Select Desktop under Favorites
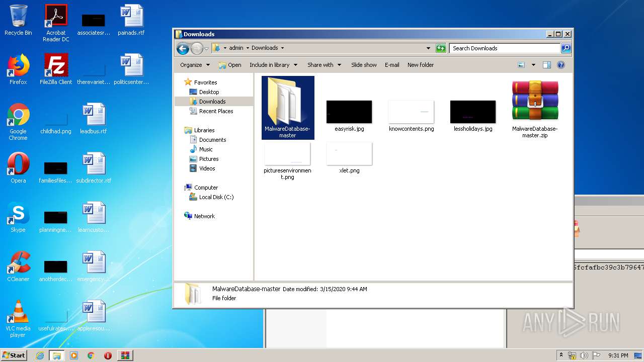644x362 pixels. (x=209, y=92)
